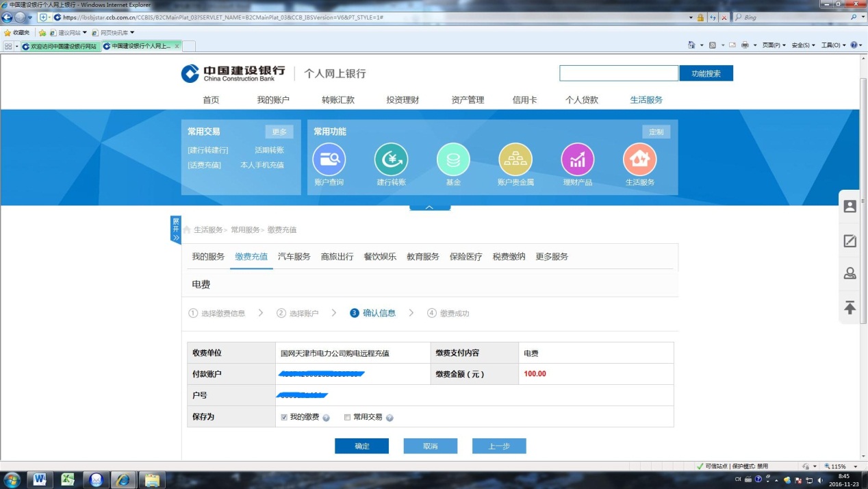The image size is (868, 489).
Task: Open the 建行转账 transfer icon
Action: 391,160
